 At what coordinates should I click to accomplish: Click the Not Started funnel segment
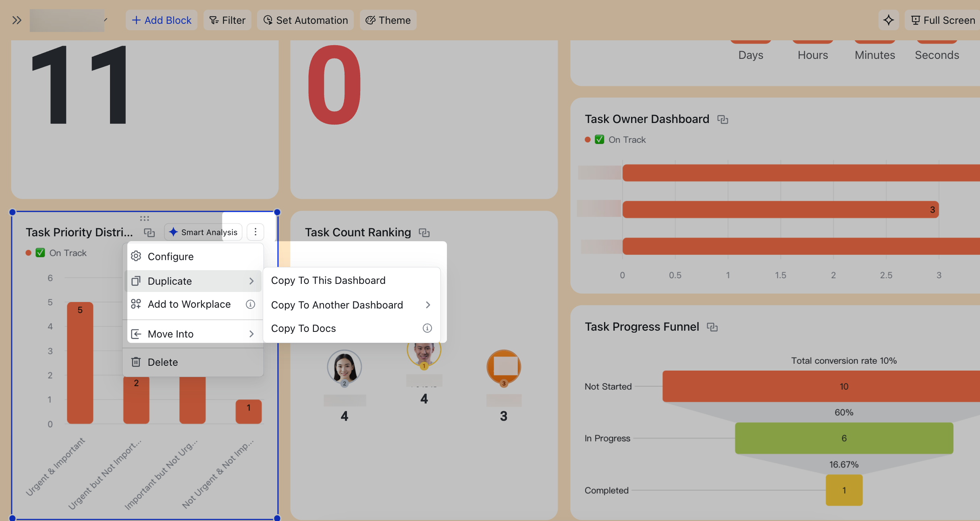tap(821, 386)
